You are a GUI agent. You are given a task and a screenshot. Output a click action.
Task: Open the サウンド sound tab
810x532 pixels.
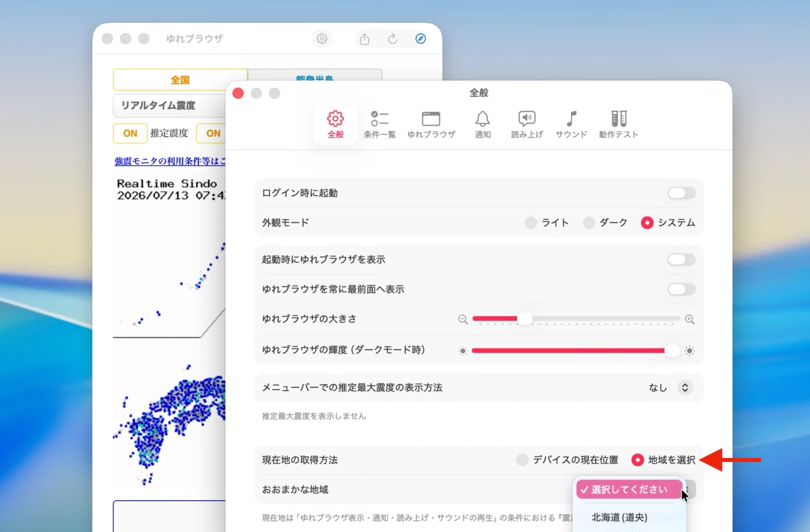[x=571, y=125]
